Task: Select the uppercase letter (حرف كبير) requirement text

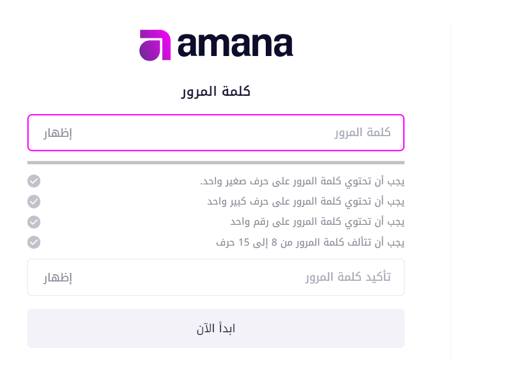Action: pyautogui.click(x=306, y=202)
